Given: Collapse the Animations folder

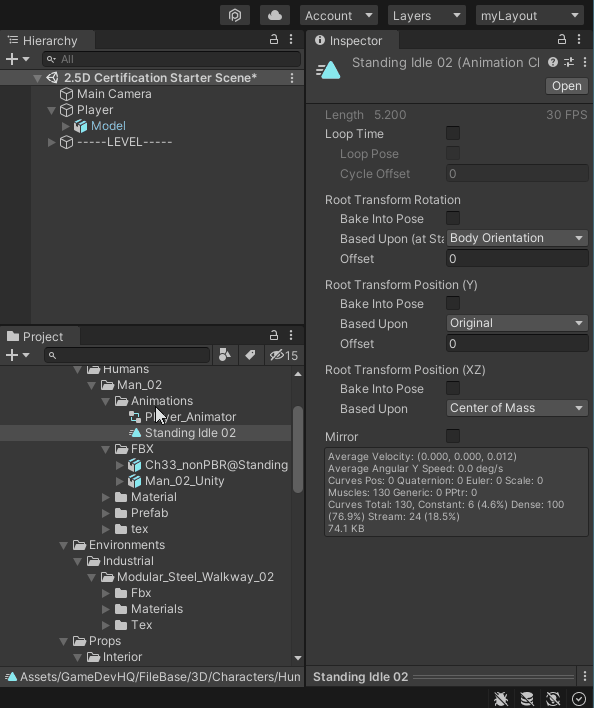Looking at the screenshot, I should [106, 401].
